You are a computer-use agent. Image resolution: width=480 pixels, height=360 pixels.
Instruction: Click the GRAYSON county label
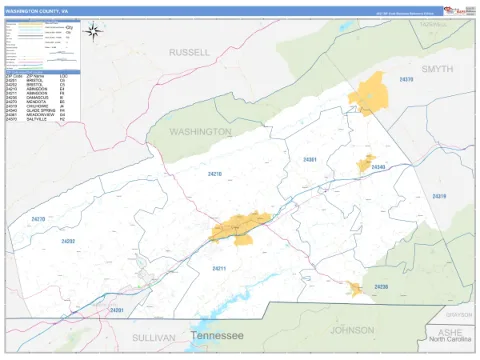[x=459, y=315]
